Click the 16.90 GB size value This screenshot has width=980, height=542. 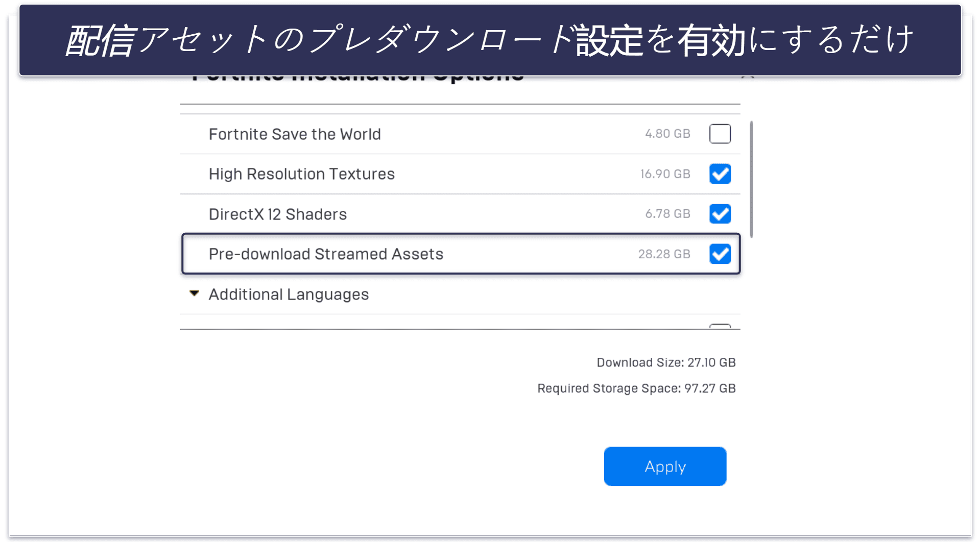coord(665,174)
